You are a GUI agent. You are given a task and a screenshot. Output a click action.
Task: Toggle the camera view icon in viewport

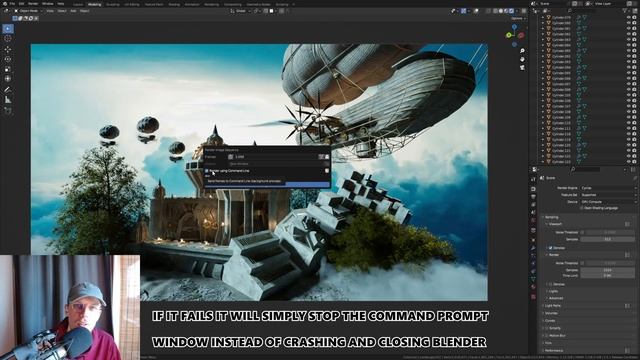tap(522, 68)
